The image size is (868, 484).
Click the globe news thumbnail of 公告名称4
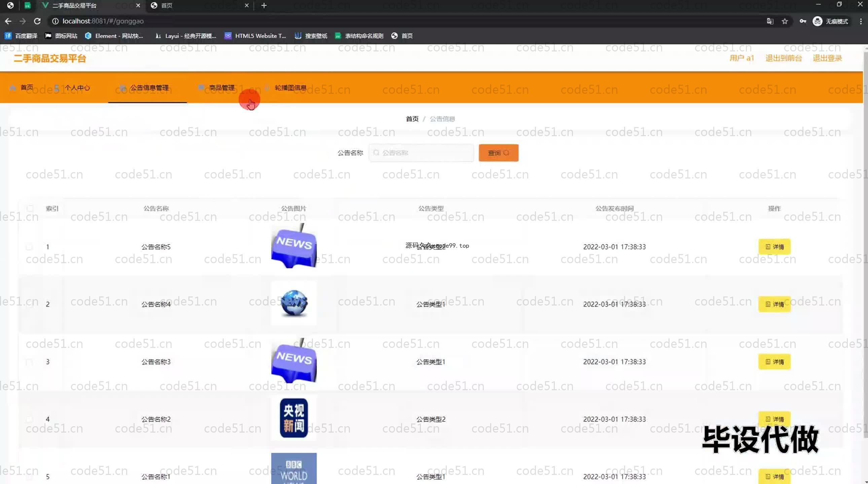(x=294, y=303)
